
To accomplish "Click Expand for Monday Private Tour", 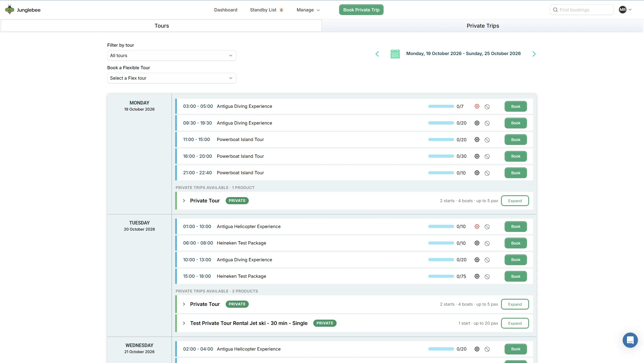I will pyautogui.click(x=515, y=201).
